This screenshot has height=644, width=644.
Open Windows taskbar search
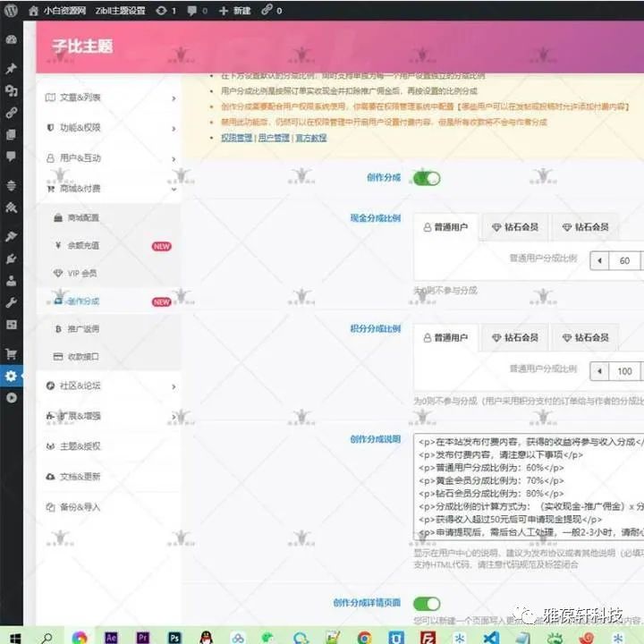coord(47,638)
